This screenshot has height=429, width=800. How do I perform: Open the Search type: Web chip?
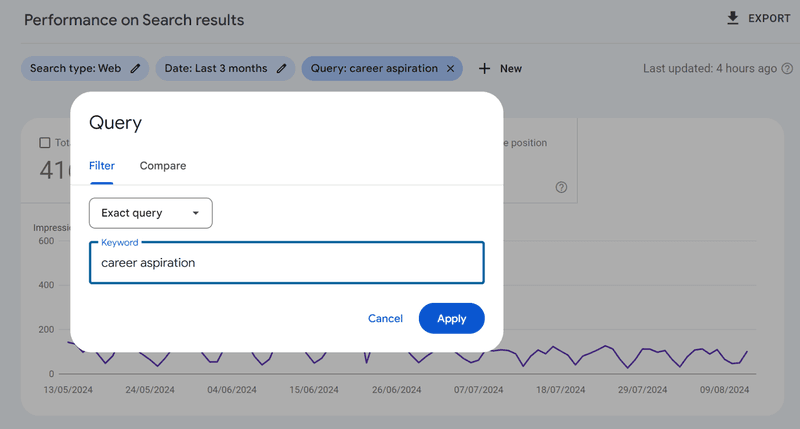(85, 68)
